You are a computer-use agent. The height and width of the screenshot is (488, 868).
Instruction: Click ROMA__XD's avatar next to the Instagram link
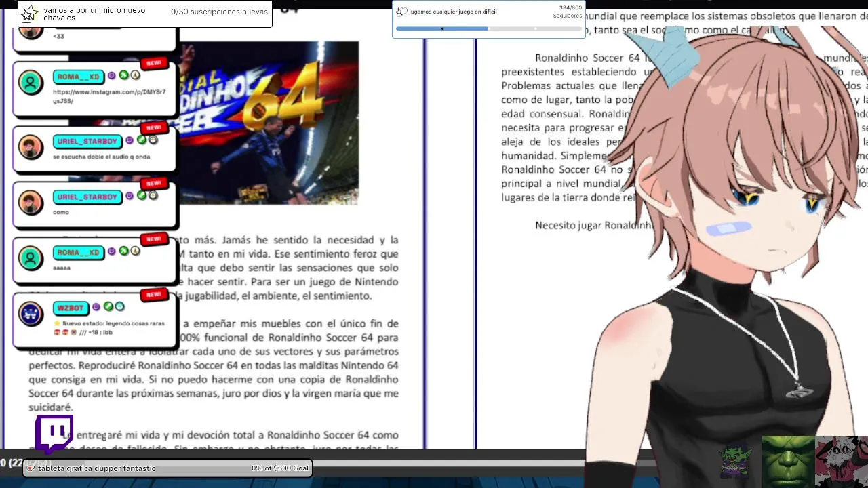tap(31, 83)
